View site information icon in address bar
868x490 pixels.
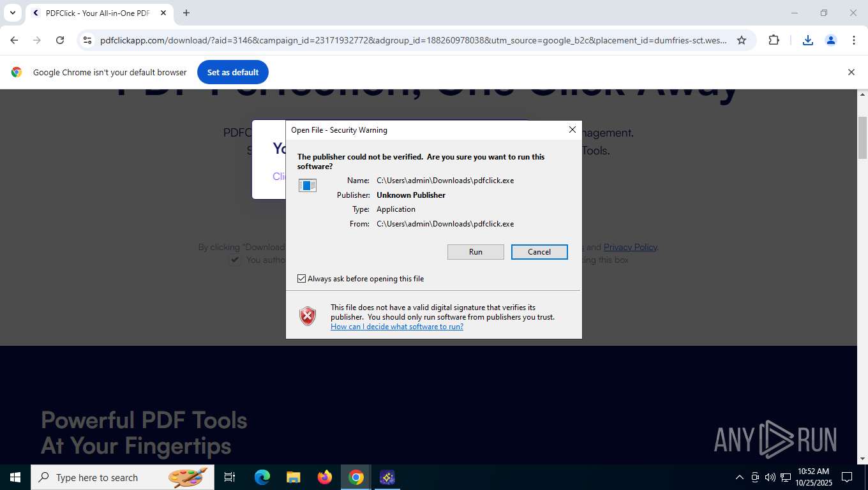pos(87,40)
